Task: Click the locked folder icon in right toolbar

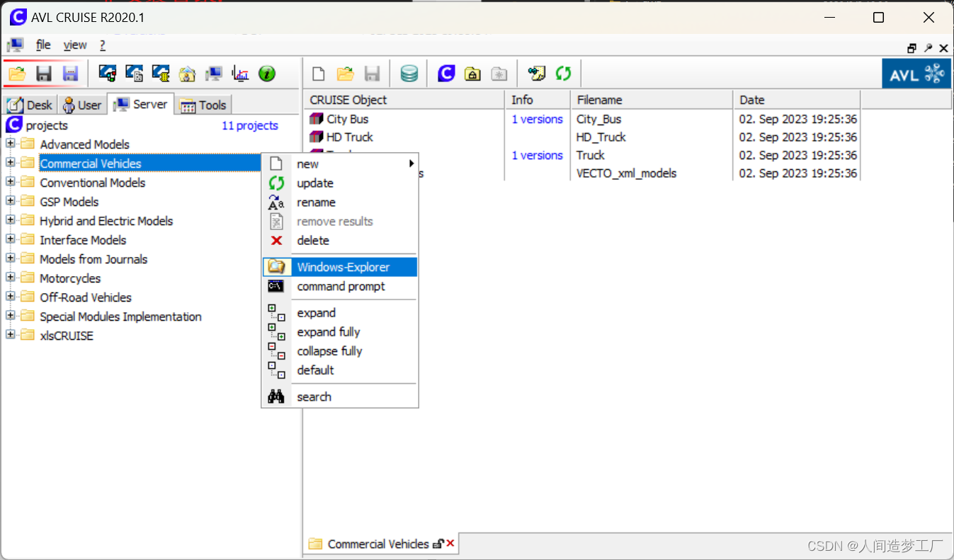Action: tap(472, 74)
